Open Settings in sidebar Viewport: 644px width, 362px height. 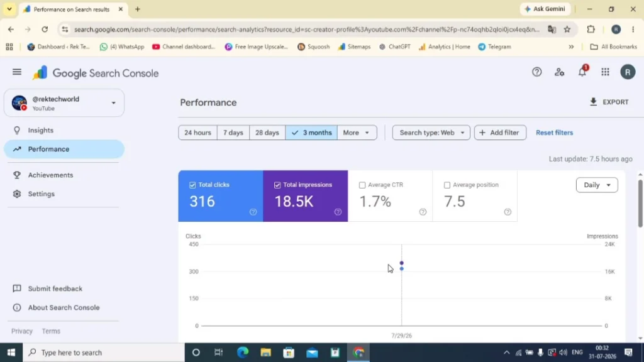click(x=64, y=194)
